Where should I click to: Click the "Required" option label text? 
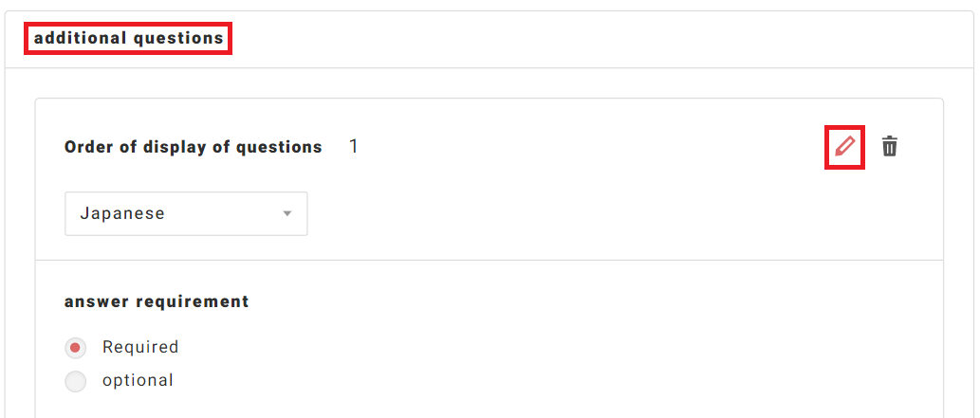coord(140,347)
